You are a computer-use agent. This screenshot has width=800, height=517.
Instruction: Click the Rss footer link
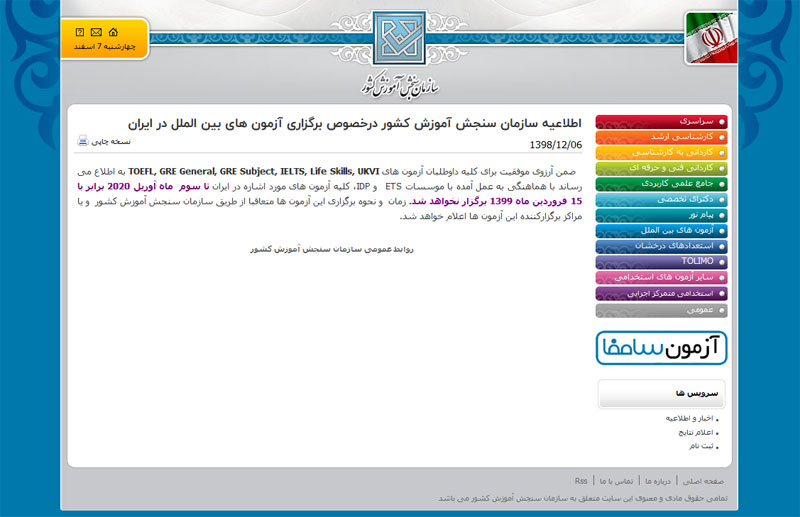(581, 481)
